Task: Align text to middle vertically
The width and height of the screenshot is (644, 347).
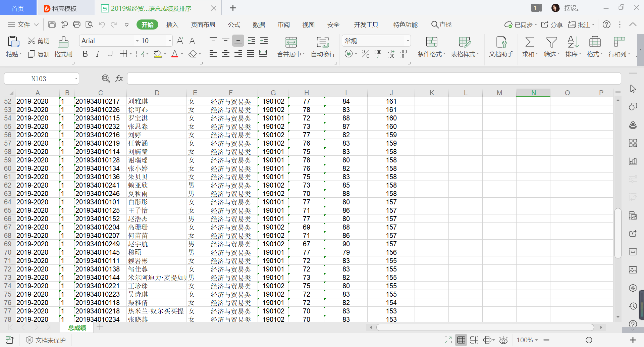Action: pyautogui.click(x=226, y=41)
